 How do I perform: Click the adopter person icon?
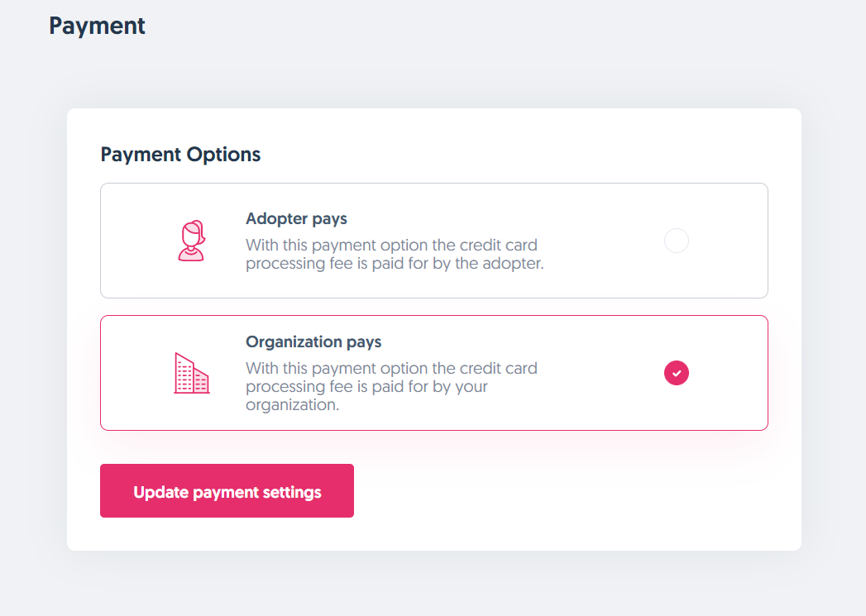pyautogui.click(x=191, y=241)
